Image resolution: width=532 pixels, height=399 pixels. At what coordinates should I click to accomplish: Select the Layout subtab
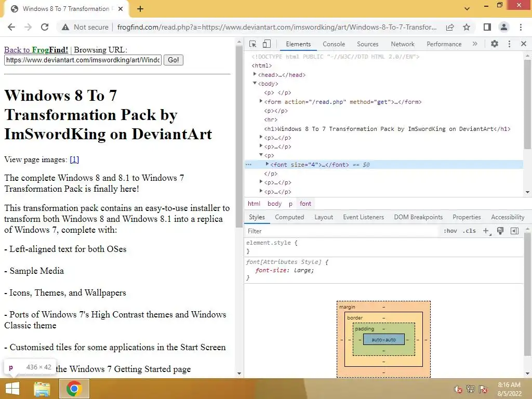pos(324,217)
